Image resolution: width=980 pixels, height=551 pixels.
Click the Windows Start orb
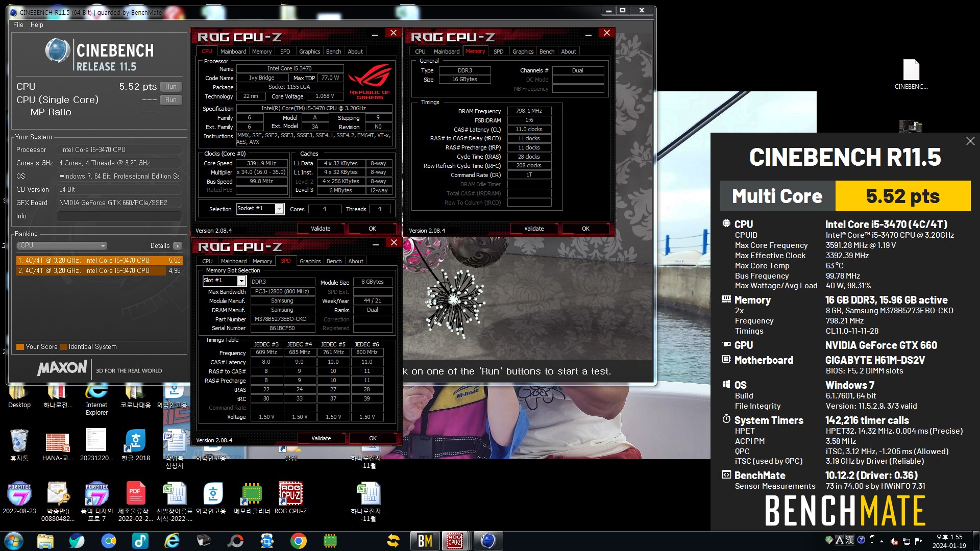[14, 541]
